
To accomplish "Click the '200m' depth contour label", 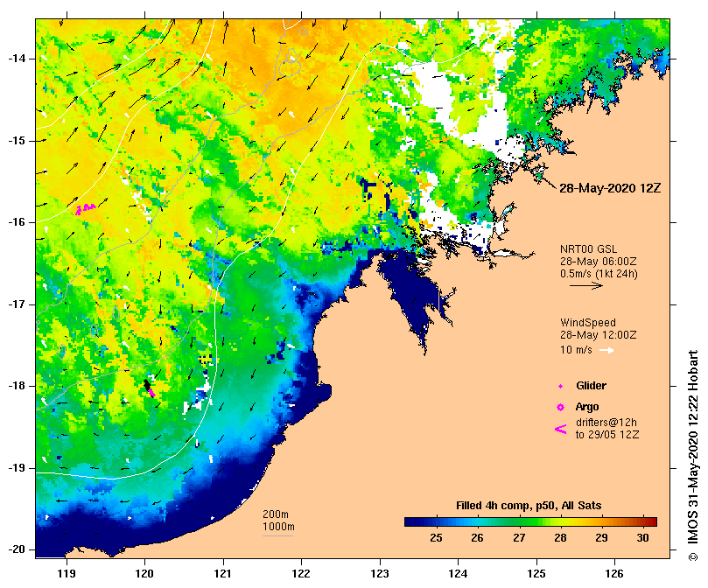I will (276, 514).
